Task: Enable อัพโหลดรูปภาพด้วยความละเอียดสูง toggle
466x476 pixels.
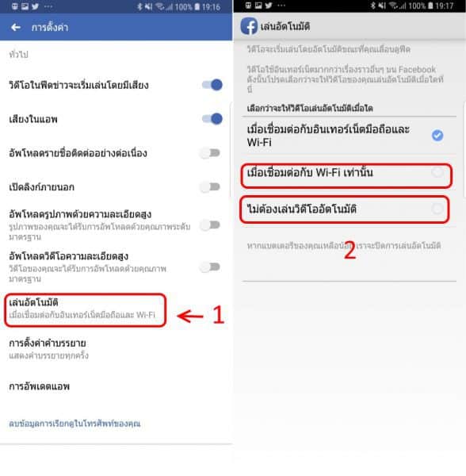Action: [x=210, y=225]
